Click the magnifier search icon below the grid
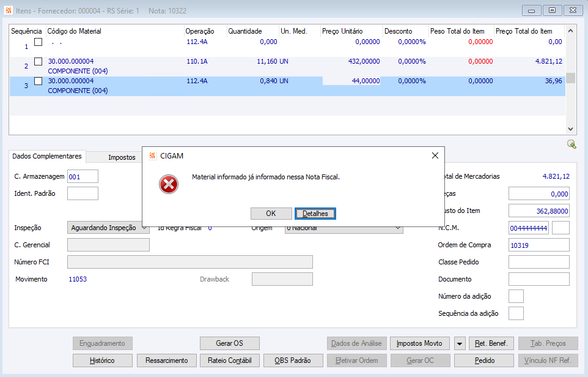The height and width of the screenshot is (377, 588). click(x=571, y=144)
